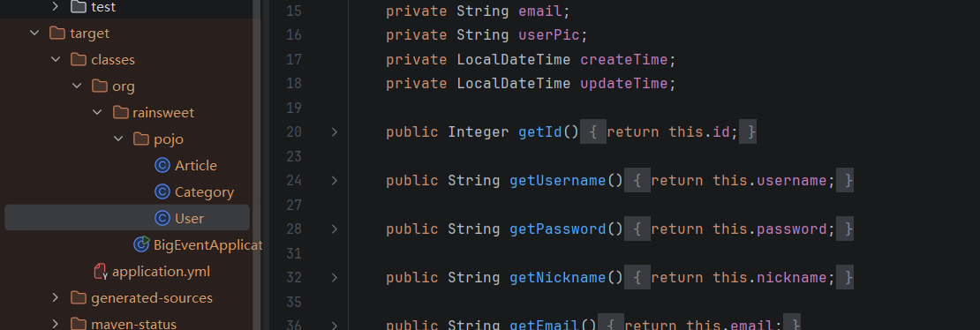Click the org folder icon
The image size is (980, 330).
click(x=100, y=86)
